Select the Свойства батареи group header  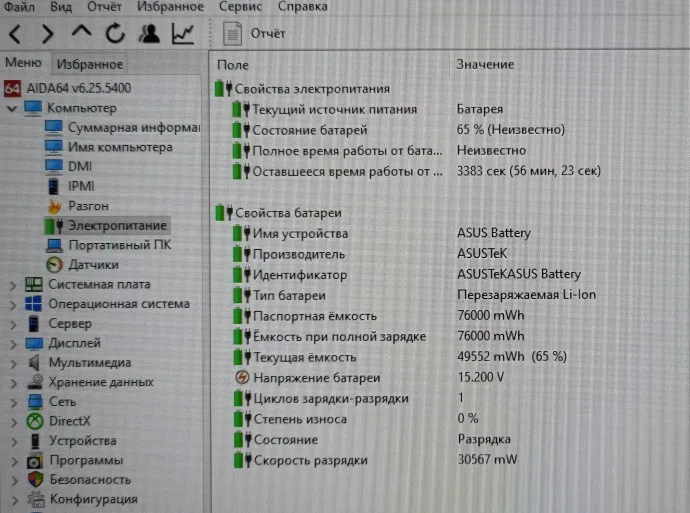tap(279, 213)
